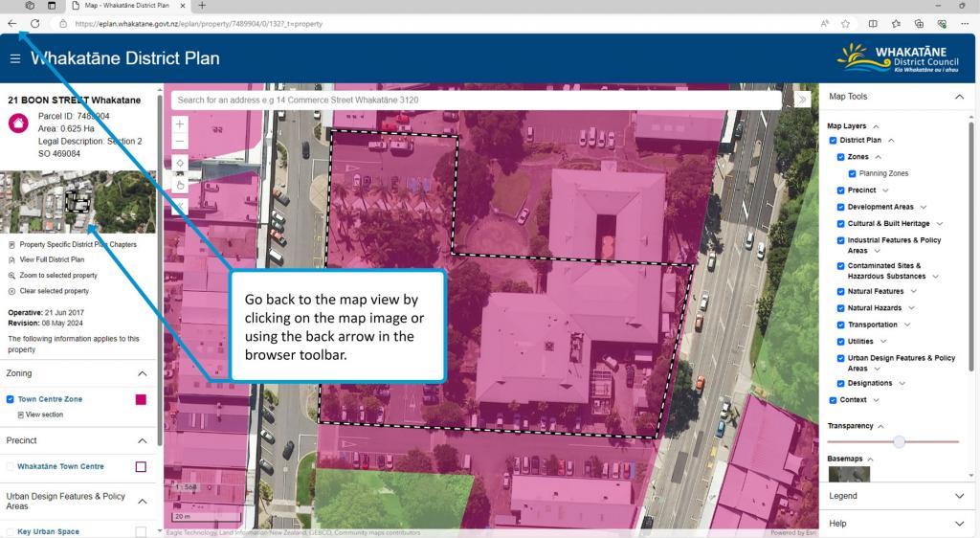Screen dimensions: 980x538
Task: Enable the Whakatāne Town Centre precinct checkbox
Action: (11, 467)
